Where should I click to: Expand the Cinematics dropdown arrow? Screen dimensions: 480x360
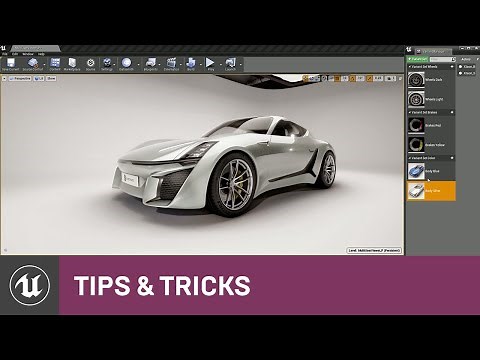point(182,64)
